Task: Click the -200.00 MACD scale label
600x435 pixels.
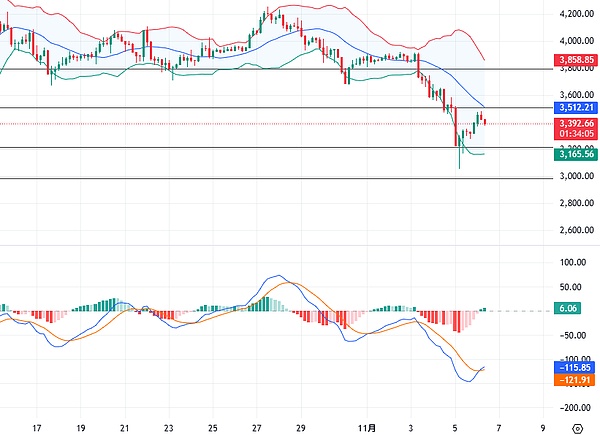Action: [x=574, y=407]
